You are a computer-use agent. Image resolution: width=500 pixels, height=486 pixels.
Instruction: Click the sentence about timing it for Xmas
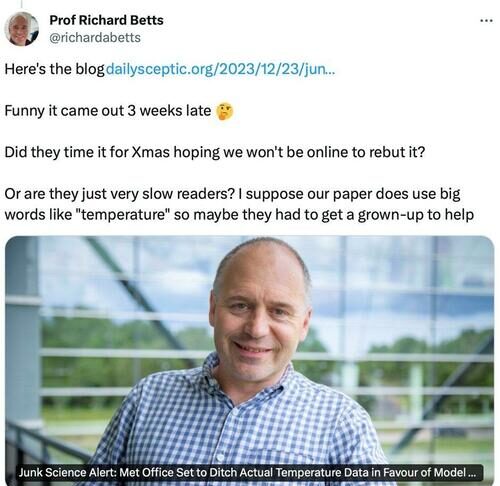pos(215,153)
